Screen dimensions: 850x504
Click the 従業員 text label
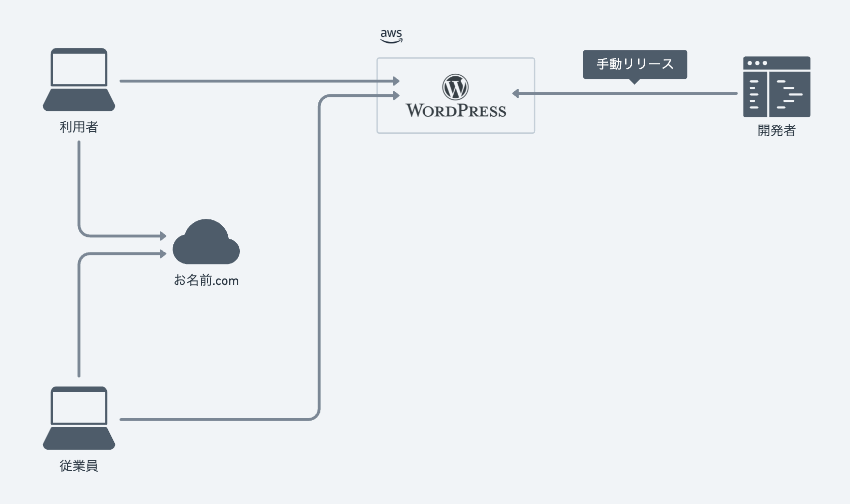point(79,466)
